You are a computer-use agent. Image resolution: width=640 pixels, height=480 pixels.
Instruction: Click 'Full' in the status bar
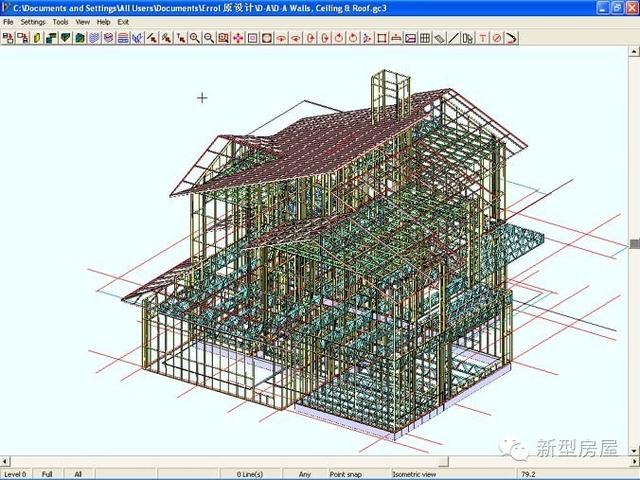point(47,474)
